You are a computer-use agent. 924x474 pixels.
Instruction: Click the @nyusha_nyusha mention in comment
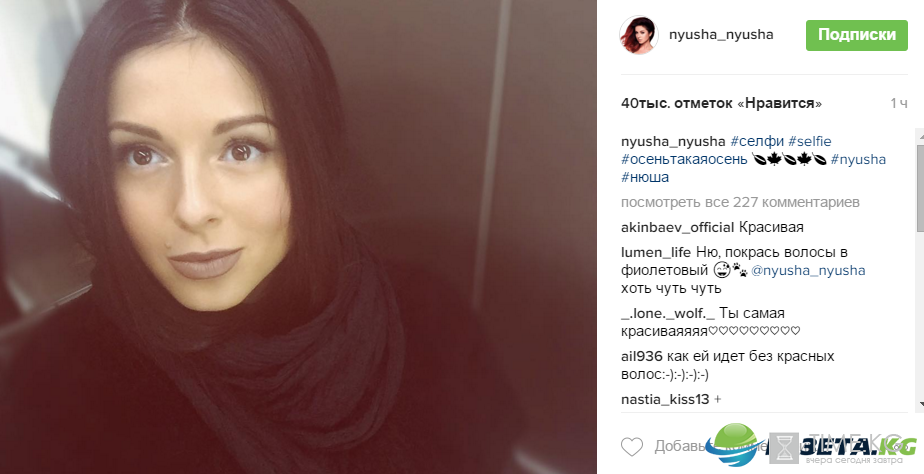808,271
